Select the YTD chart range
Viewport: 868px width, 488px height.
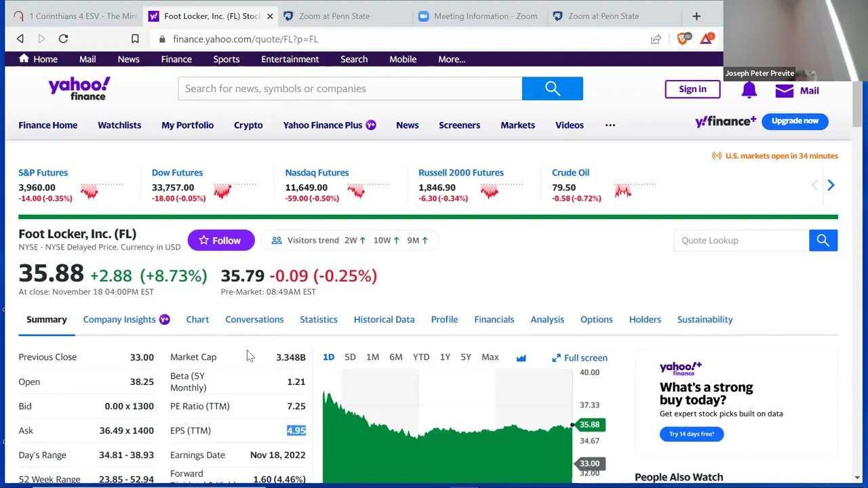pos(421,357)
